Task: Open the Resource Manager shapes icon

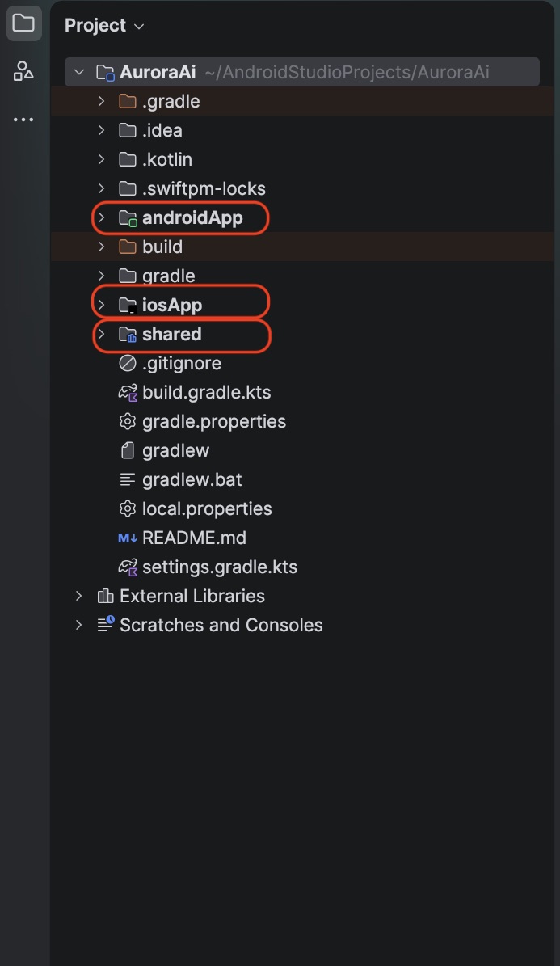Action: pos(23,71)
